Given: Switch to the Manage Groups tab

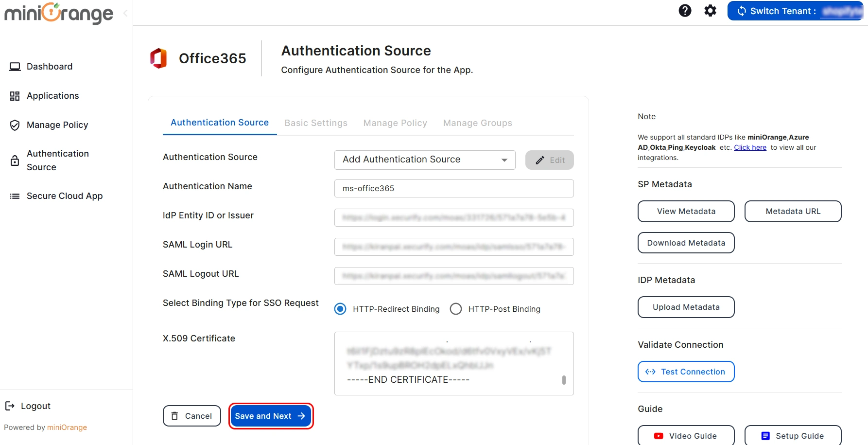Looking at the screenshot, I should [x=478, y=123].
